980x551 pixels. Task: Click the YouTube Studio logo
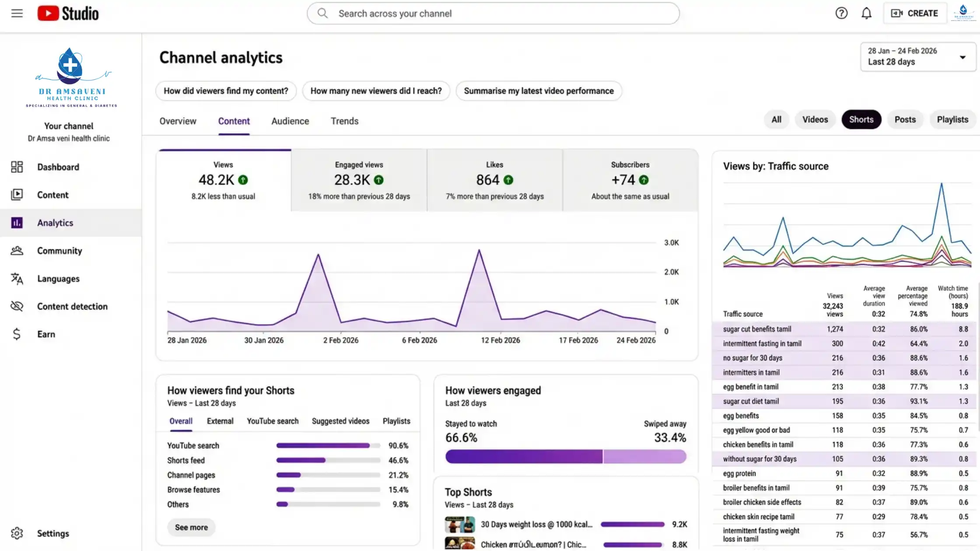(x=68, y=13)
